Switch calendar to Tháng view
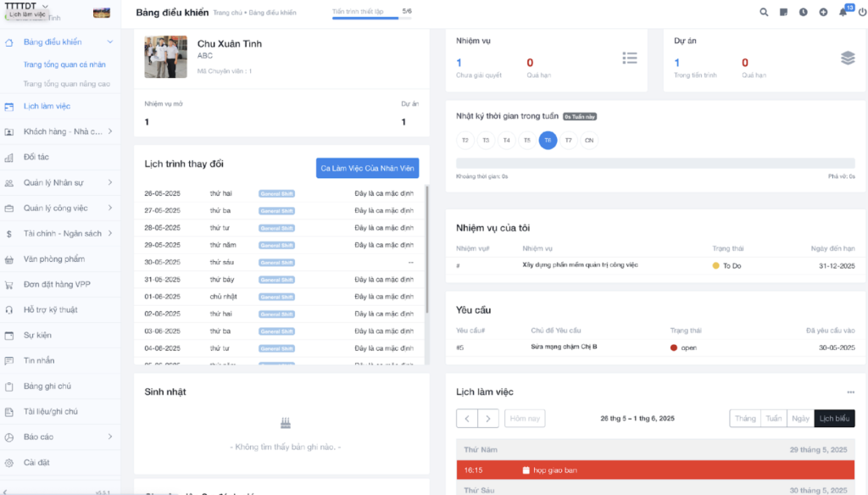This screenshot has height=495, width=868. (745, 419)
